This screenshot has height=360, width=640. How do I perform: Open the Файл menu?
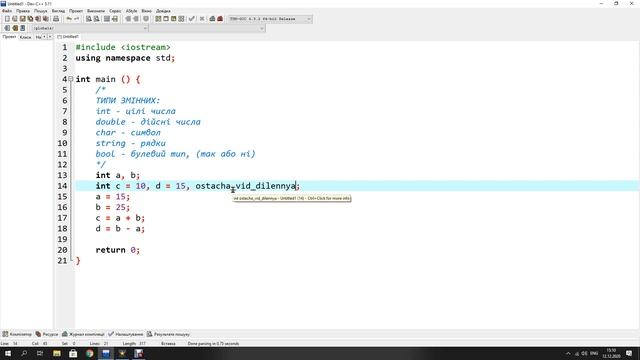(x=7, y=11)
